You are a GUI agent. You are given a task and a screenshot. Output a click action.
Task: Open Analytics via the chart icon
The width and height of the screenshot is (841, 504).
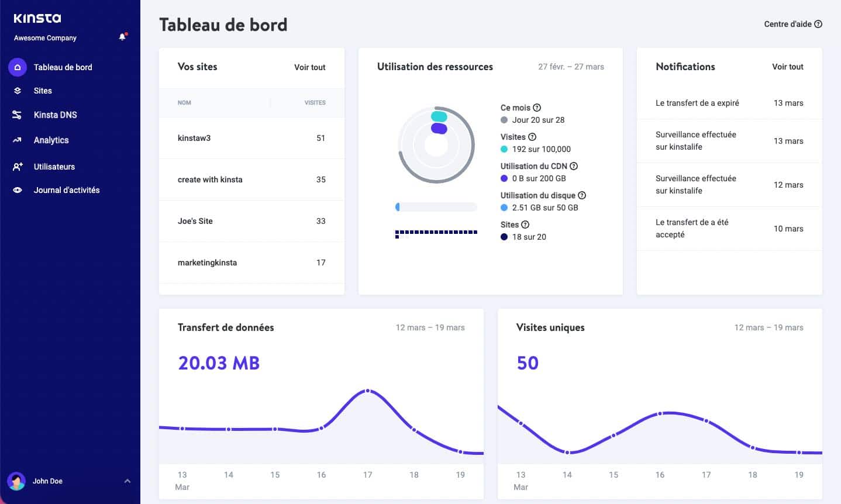coord(18,140)
